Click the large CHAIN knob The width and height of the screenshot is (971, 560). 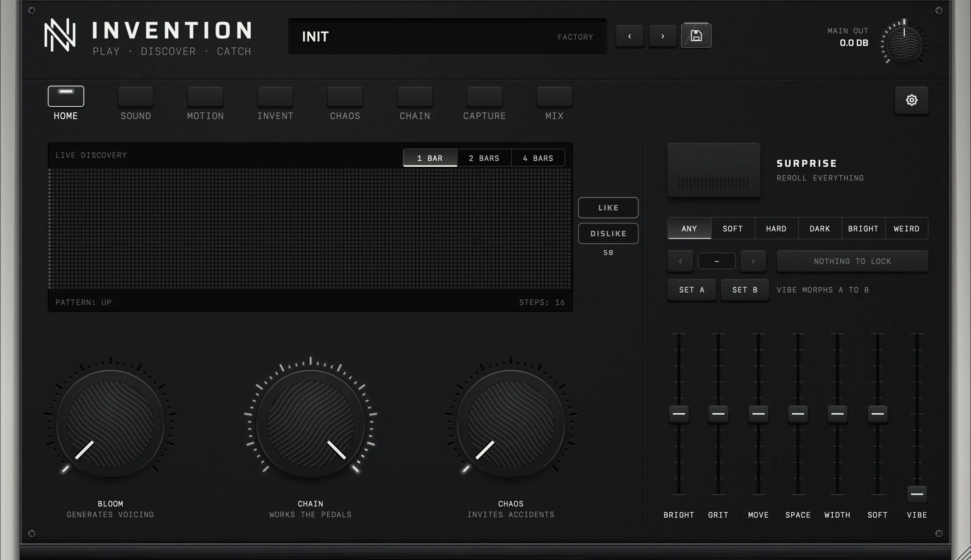311,424
